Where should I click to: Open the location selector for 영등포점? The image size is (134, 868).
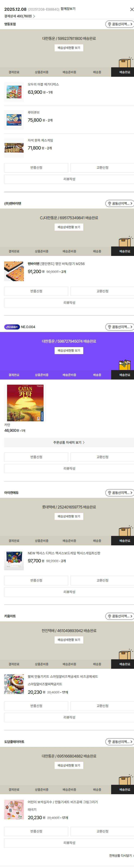point(120,24)
